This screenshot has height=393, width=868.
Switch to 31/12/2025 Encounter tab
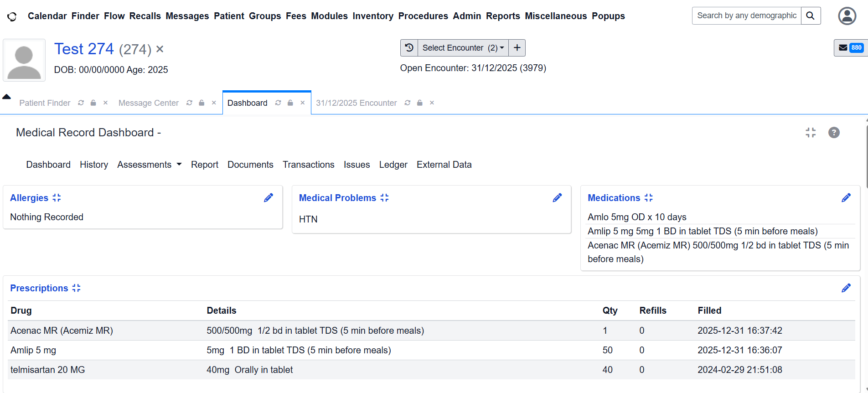[x=356, y=103]
